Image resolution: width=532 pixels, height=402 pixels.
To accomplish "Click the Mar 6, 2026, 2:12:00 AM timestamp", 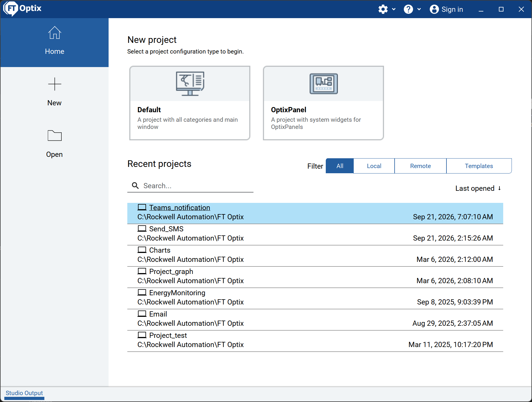I will coord(455,259).
